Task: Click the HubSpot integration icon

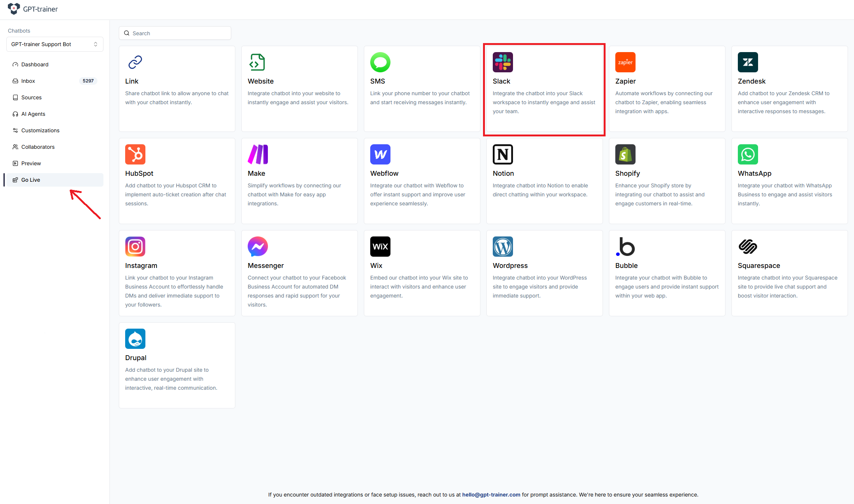Action: point(135,154)
